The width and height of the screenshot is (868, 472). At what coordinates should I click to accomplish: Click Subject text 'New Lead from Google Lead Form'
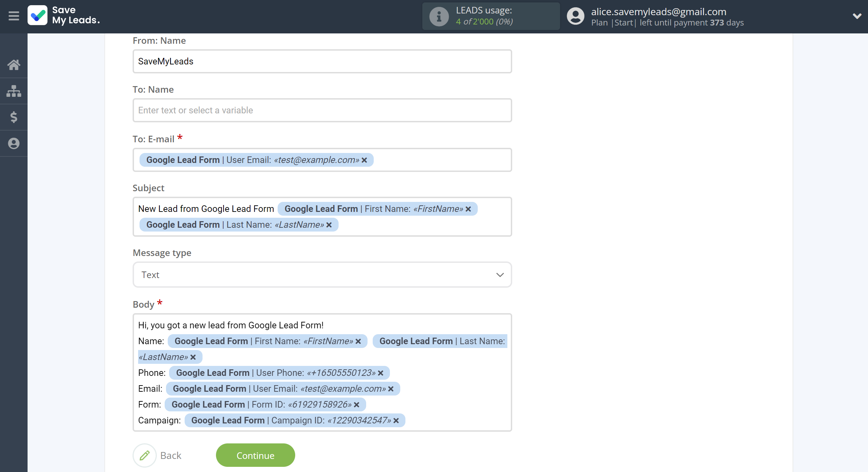tap(206, 209)
